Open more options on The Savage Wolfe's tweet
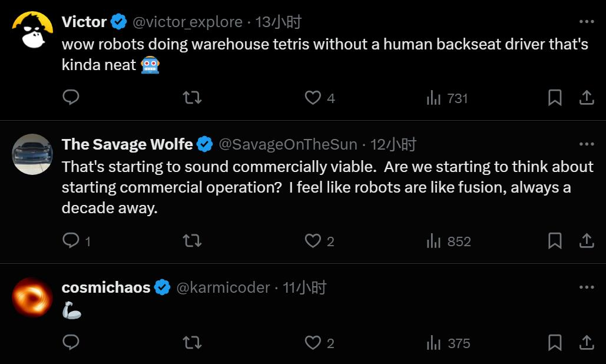The image size is (606, 364). click(x=587, y=144)
